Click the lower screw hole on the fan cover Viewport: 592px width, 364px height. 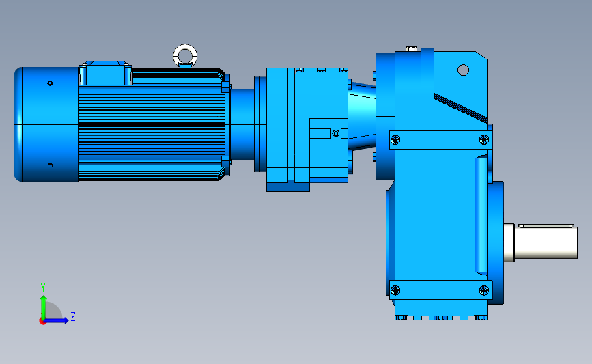coord(51,165)
